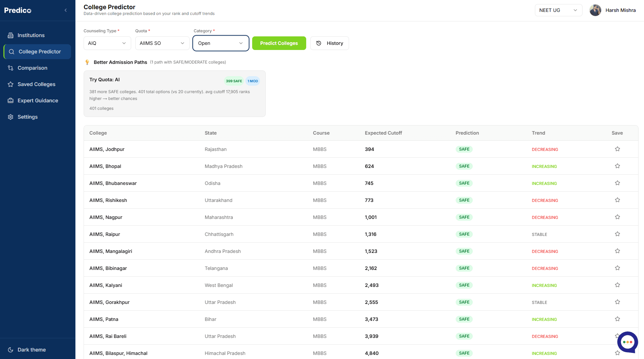Click cutoff value 3,473
Viewport: 644px width, 359px height.
(371, 319)
